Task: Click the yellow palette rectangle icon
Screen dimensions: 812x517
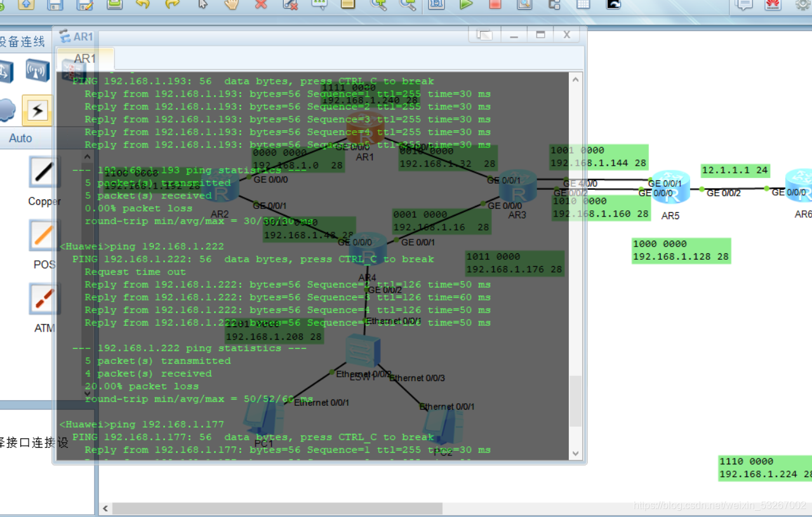Action: (x=347, y=3)
